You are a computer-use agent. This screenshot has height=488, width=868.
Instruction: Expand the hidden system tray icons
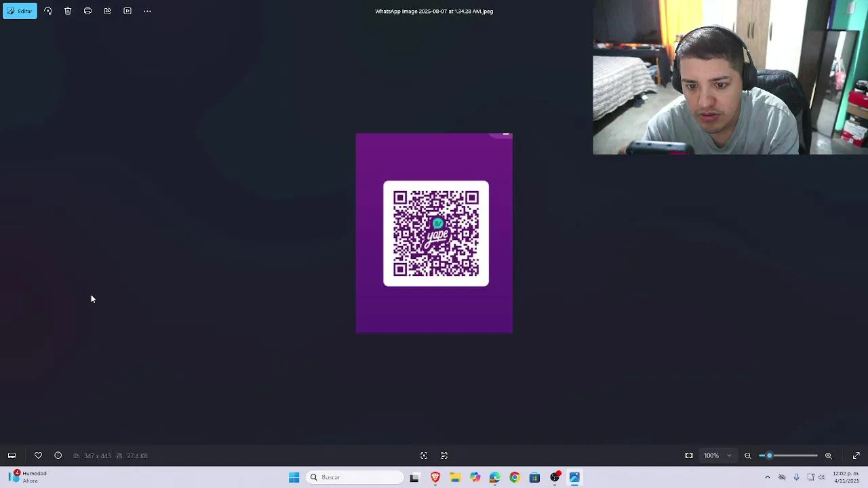[767, 477]
